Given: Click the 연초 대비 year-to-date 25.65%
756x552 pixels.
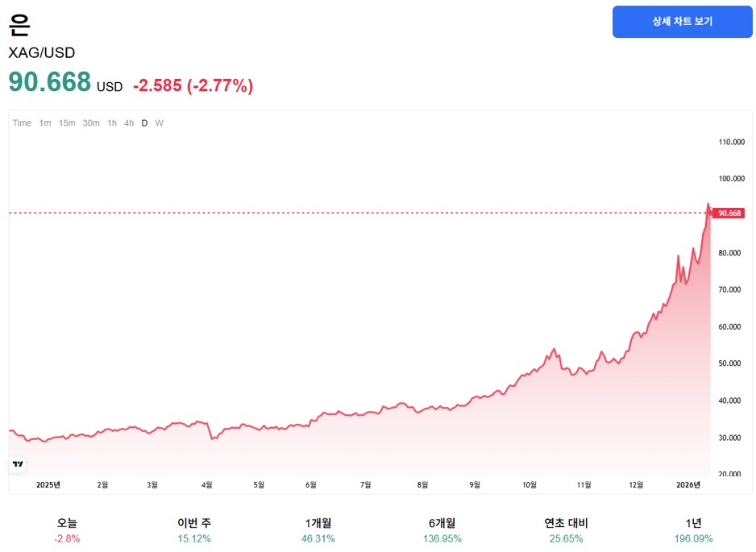Looking at the screenshot, I should [566, 538].
